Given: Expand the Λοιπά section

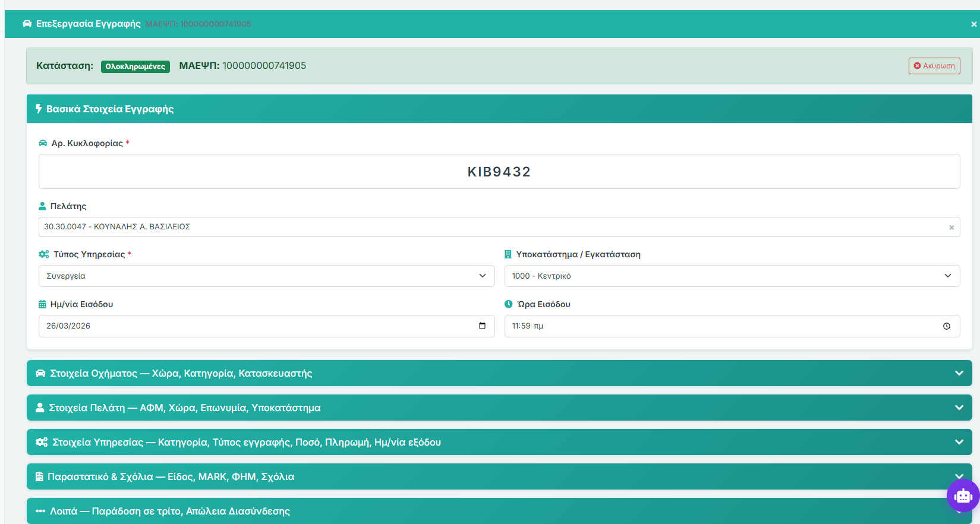Looking at the screenshot, I should 499,511.
